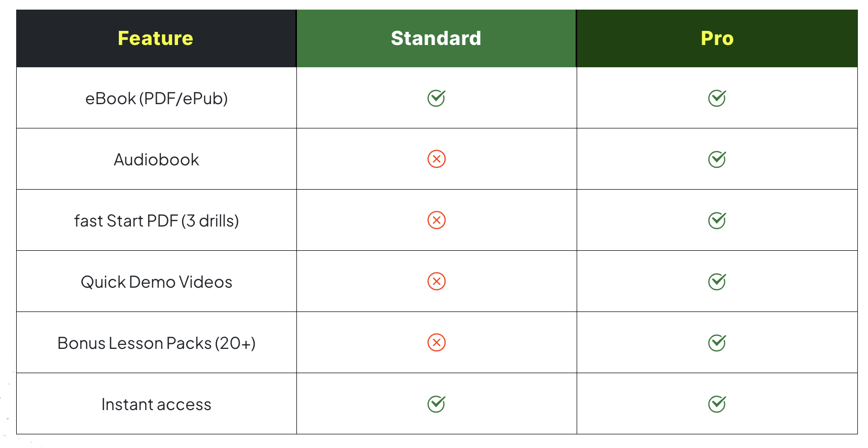Click the Quick Demo Videos label

click(156, 282)
